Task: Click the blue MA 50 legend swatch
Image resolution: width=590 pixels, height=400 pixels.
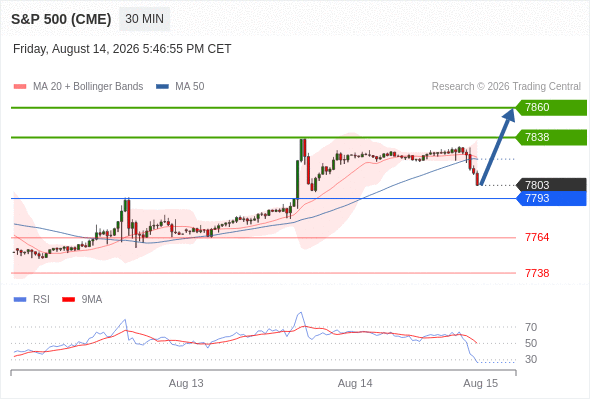Action: 162,87
